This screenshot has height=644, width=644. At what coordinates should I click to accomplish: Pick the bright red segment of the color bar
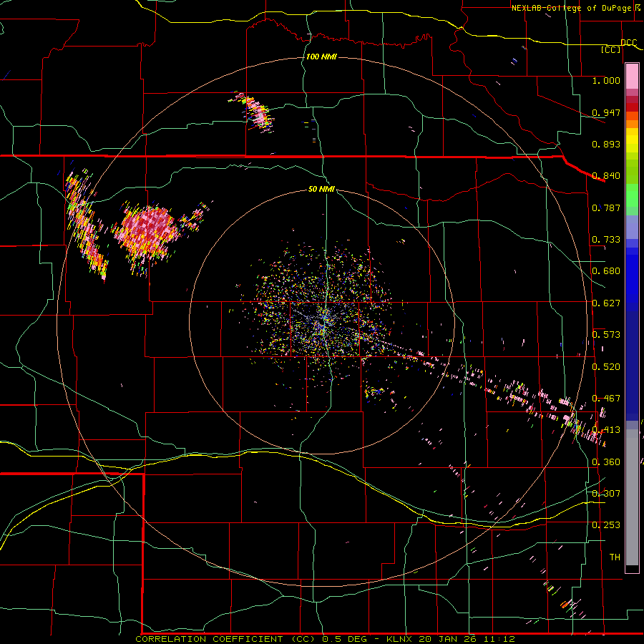[x=632, y=107]
